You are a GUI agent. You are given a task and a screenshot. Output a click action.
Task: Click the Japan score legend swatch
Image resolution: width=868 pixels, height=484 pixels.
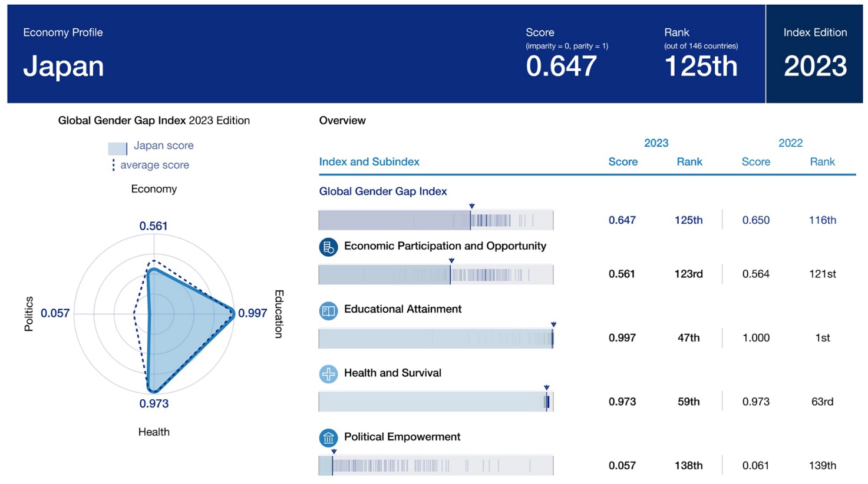(117, 148)
